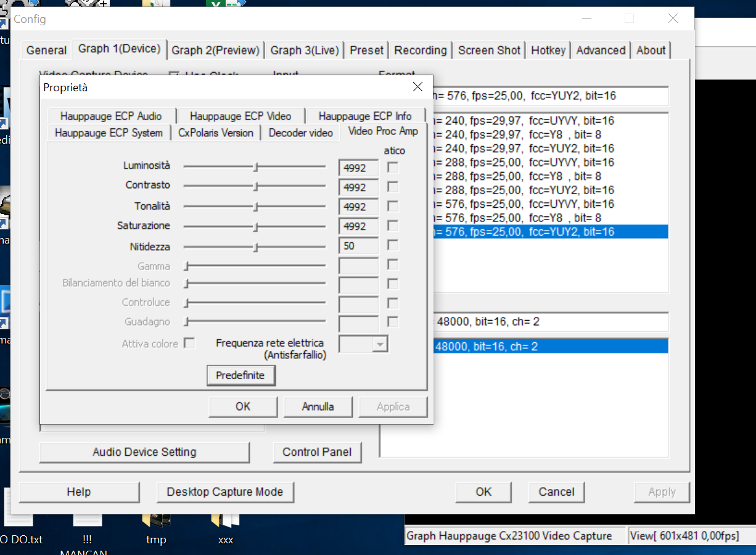The image size is (756, 555).
Task: Switch to Graph 2(Preview) tab
Action: click(x=216, y=51)
